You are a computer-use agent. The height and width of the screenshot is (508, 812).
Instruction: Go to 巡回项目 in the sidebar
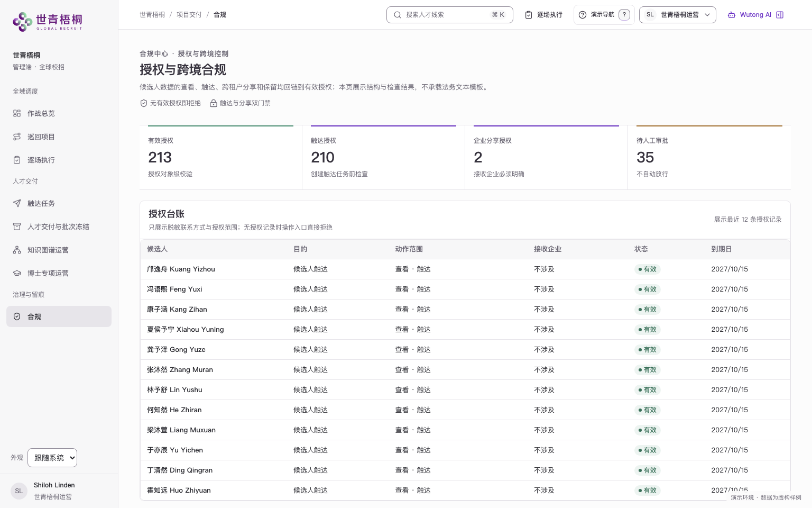tap(59, 137)
